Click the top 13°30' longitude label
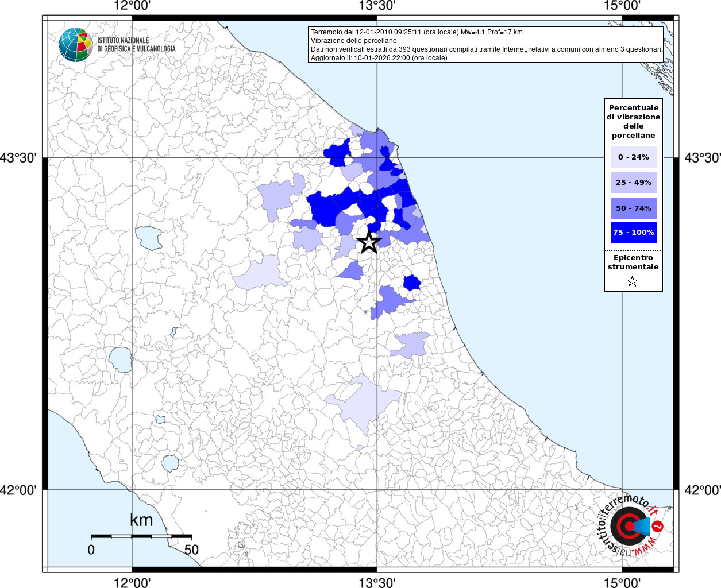Viewport: 721px width, 588px height. 377,6
